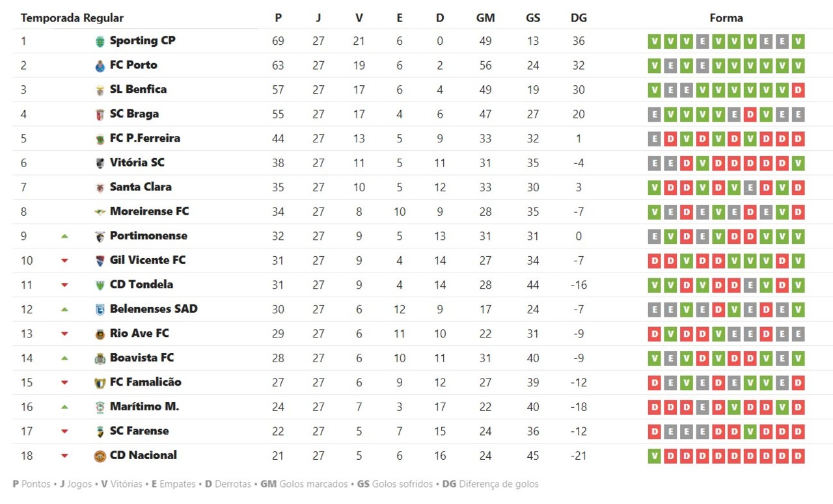833x504 pixels.
Task: Click Sporting CP's first form result badge
Action: pos(654,42)
